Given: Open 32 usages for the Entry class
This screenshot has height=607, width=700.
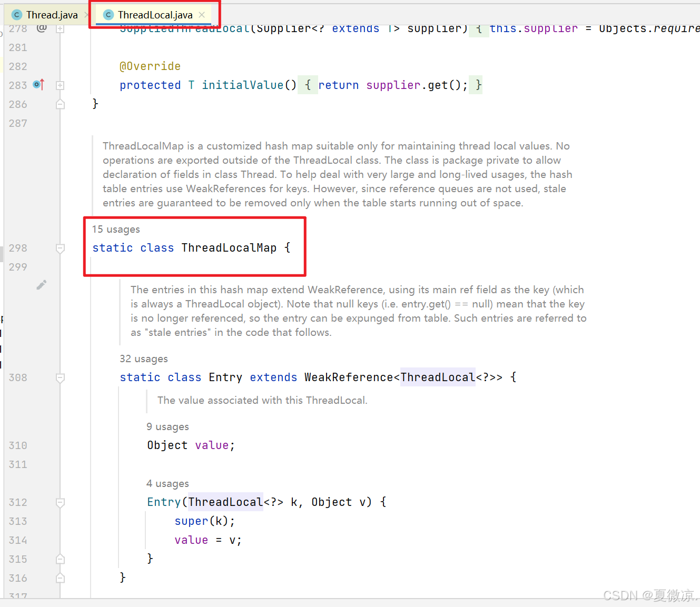Looking at the screenshot, I should pyautogui.click(x=144, y=359).
